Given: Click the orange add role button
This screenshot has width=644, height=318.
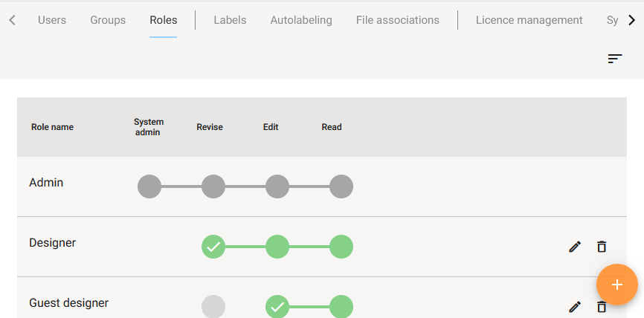Looking at the screenshot, I should pos(616,284).
